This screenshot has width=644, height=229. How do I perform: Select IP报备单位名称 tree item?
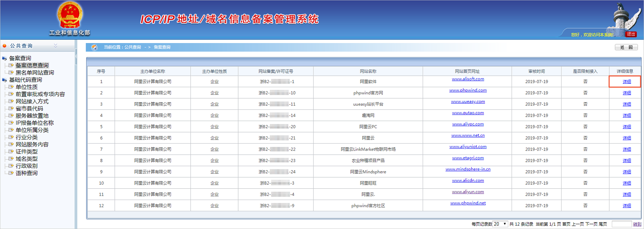pyautogui.click(x=35, y=123)
